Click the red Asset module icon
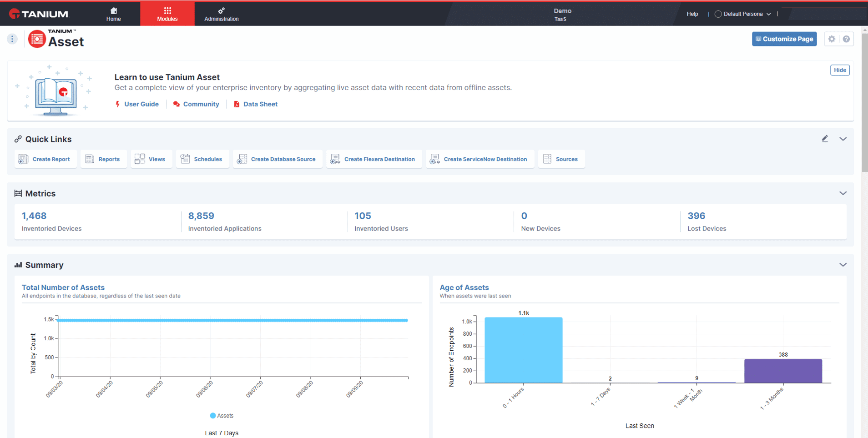 [x=37, y=39]
